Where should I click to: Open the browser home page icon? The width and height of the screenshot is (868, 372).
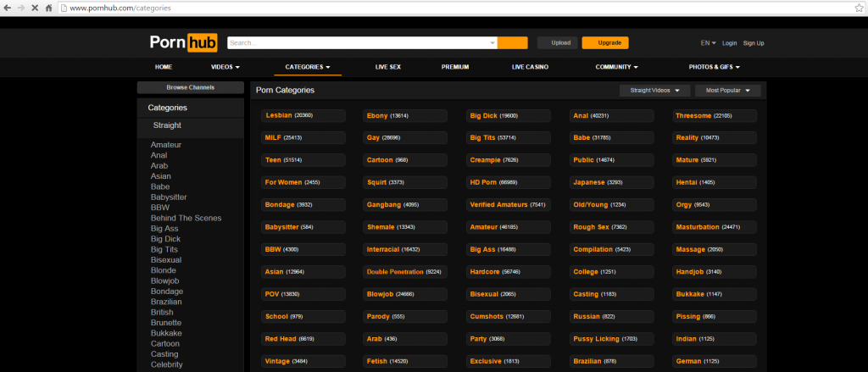tap(48, 8)
